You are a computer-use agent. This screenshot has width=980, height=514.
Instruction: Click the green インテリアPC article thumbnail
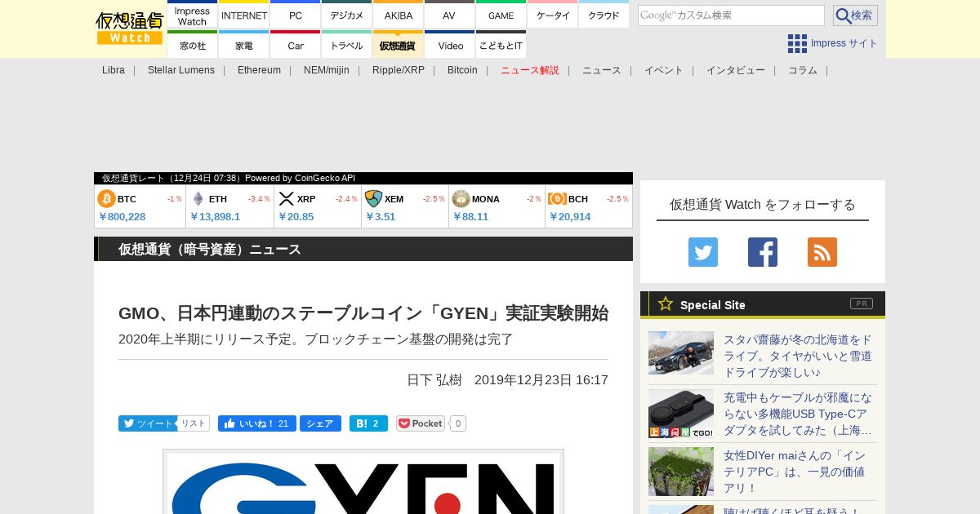tap(681, 472)
